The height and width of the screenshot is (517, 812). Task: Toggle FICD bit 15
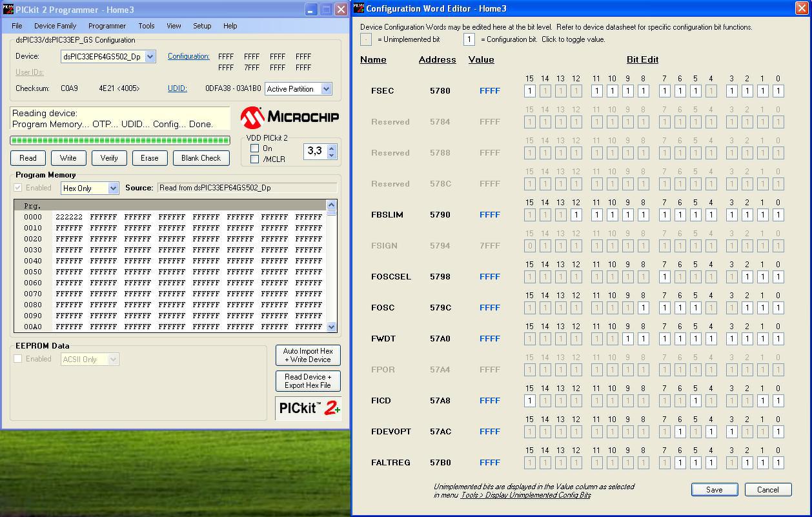click(530, 401)
